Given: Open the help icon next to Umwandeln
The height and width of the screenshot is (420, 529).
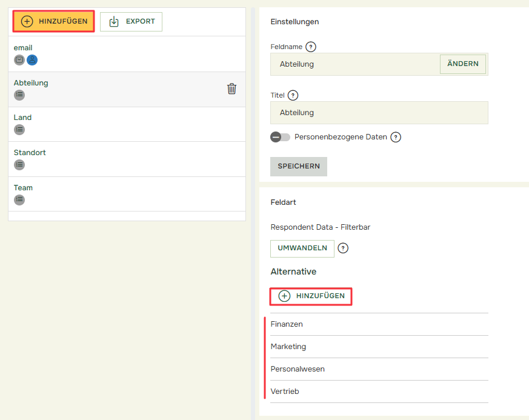Looking at the screenshot, I should [343, 248].
